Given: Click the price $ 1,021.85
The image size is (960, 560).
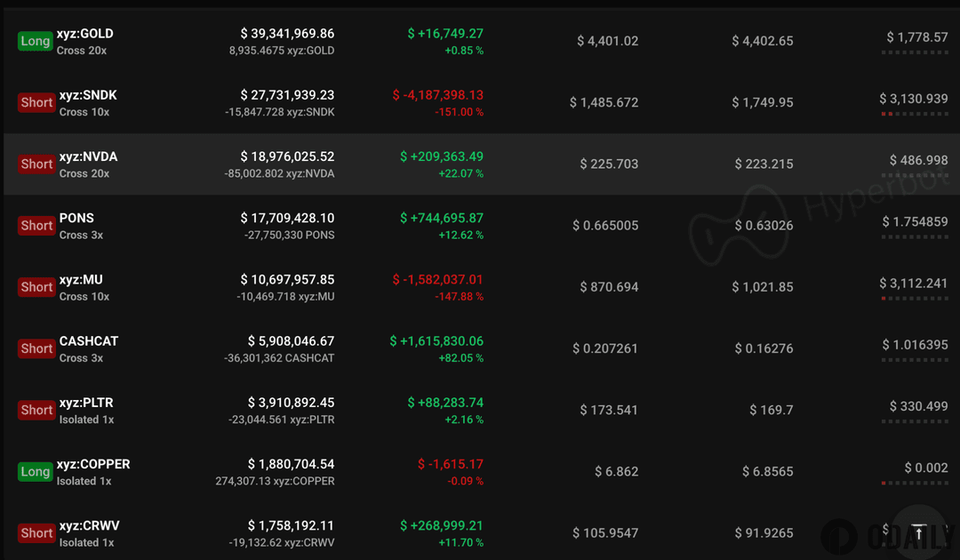Looking at the screenshot, I should pos(763,287).
